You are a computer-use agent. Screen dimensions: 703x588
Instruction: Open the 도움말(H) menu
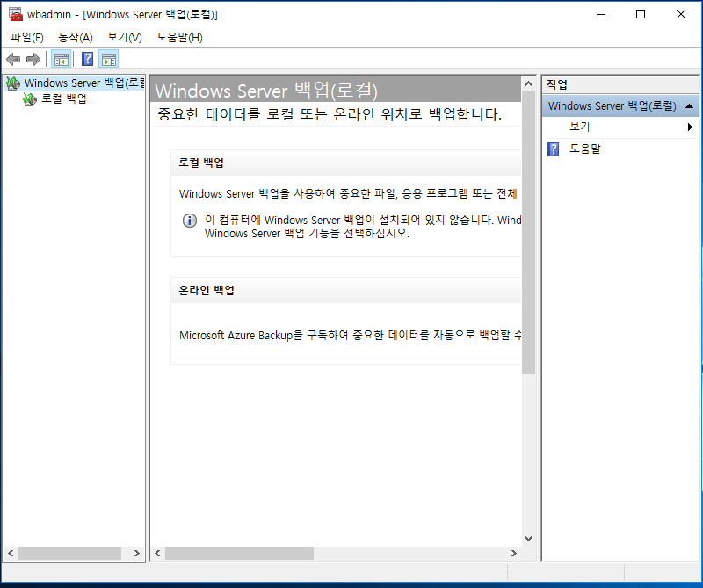pyautogui.click(x=179, y=37)
